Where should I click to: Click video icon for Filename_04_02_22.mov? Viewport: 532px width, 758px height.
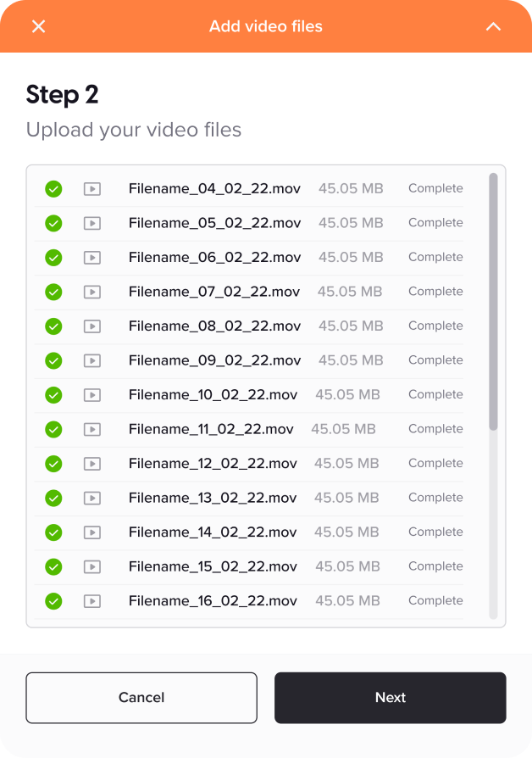(92, 189)
